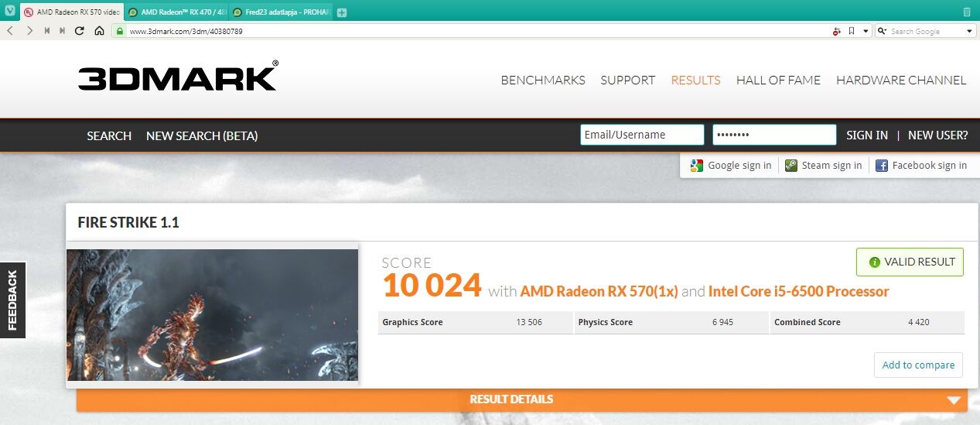This screenshot has height=425, width=980.
Task: Click the FIRE STRIKE 1.1 heading
Action: point(128,222)
